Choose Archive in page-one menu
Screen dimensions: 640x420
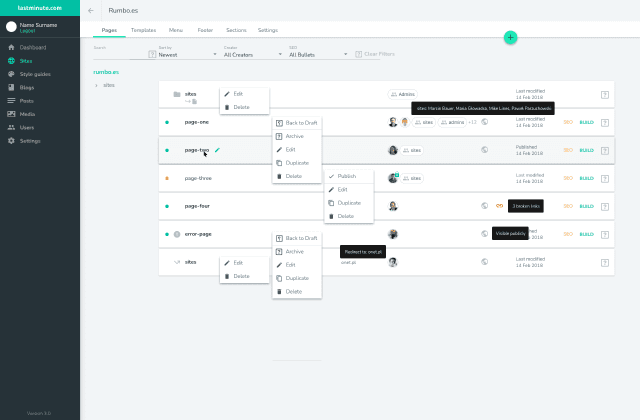297,136
